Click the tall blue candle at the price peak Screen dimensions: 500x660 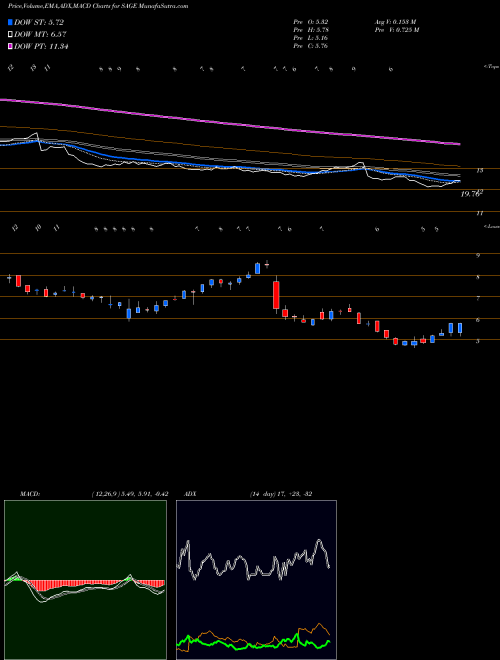point(258,268)
